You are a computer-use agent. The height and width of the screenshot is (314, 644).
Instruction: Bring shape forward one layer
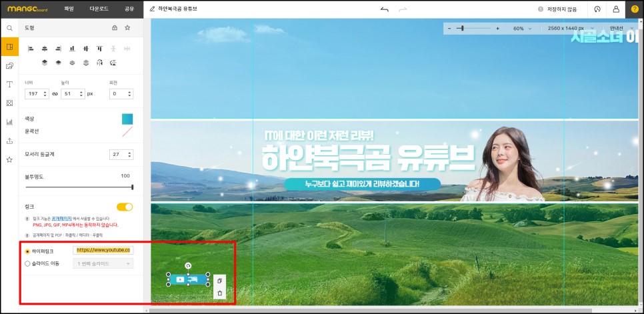coord(58,63)
